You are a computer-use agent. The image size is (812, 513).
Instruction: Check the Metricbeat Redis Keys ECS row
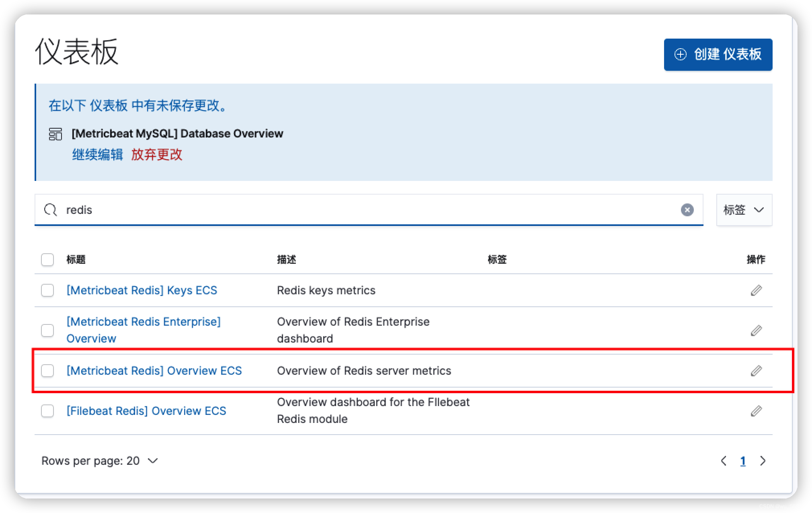(47, 290)
